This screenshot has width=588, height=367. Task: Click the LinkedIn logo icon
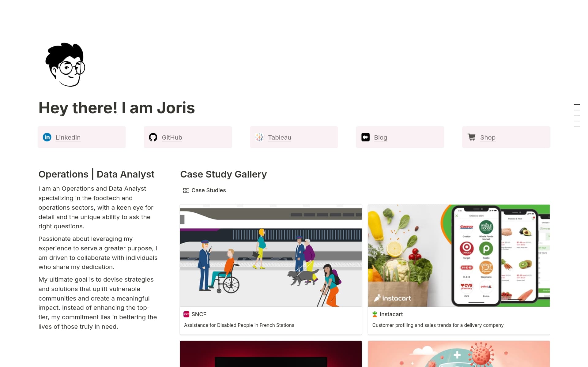point(47,137)
